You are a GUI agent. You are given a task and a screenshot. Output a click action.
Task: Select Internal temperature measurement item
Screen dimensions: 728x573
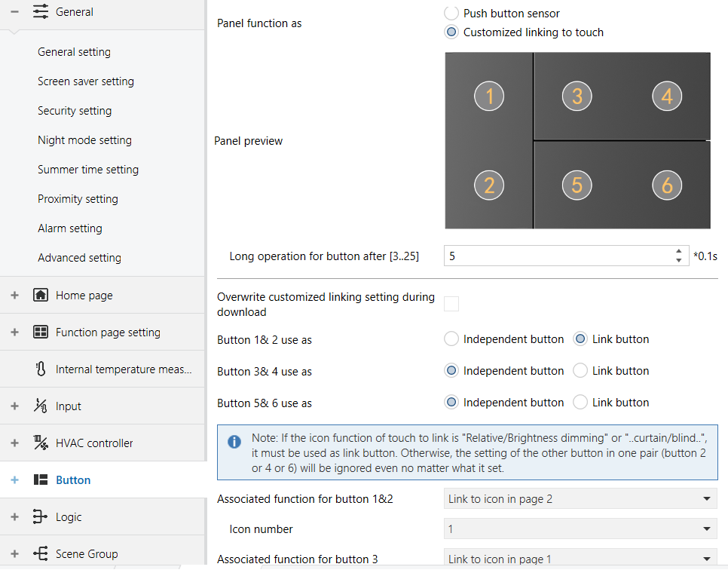(124, 369)
